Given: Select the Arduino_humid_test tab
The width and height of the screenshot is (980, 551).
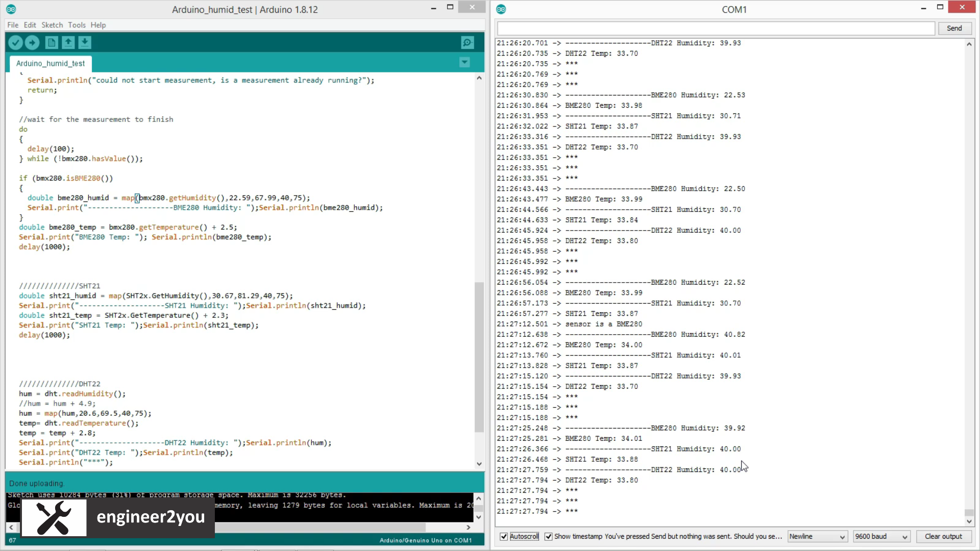Looking at the screenshot, I should tap(51, 63).
